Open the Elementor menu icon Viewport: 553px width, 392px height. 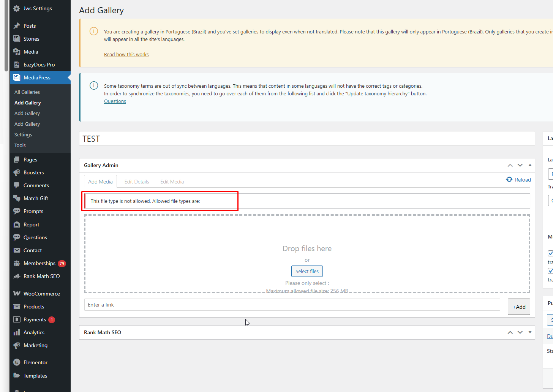[17, 362]
